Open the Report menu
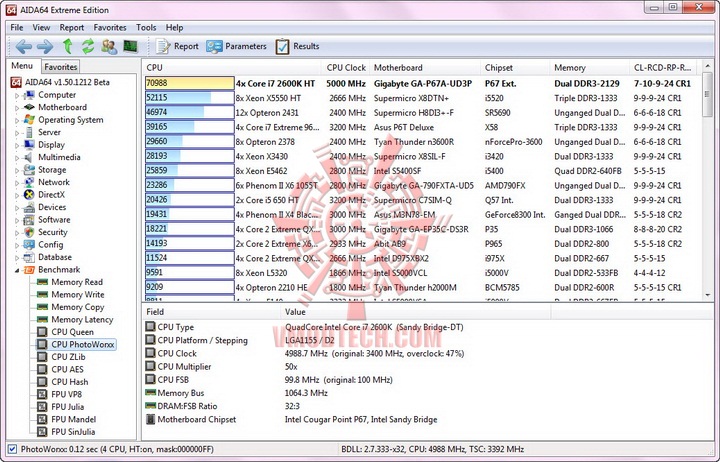The width and height of the screenshot is (720, 462). click(72, 28)
